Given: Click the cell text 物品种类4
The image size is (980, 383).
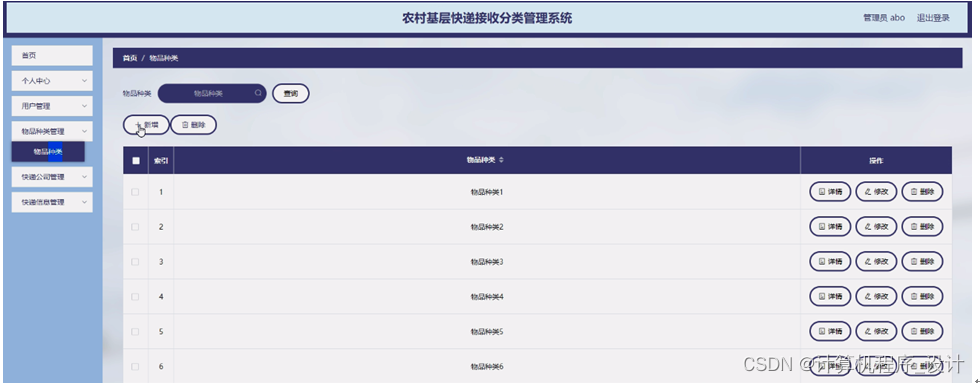Looking at the screenshot, I should pyautogui.click(x=487, y=297).
